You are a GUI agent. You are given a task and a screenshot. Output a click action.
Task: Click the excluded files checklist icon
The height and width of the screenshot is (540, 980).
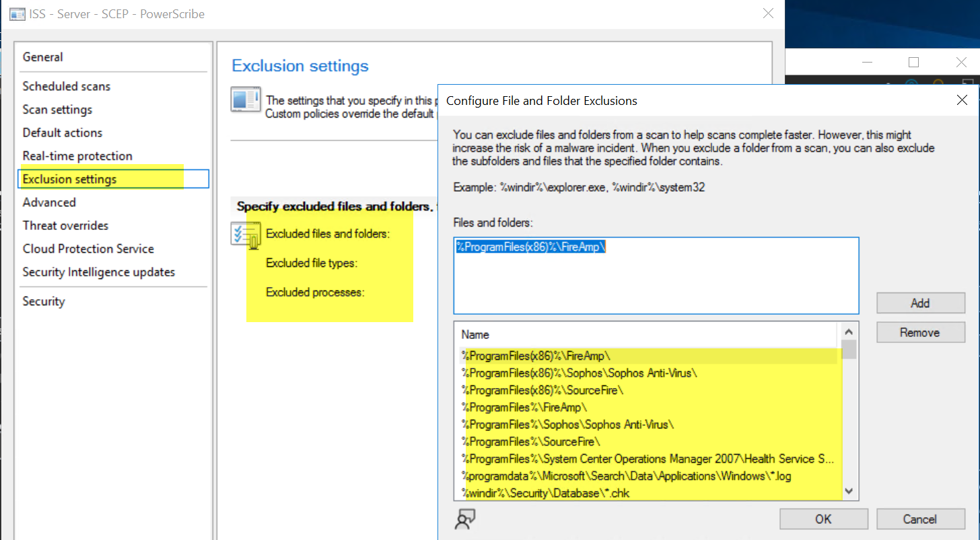245,234
